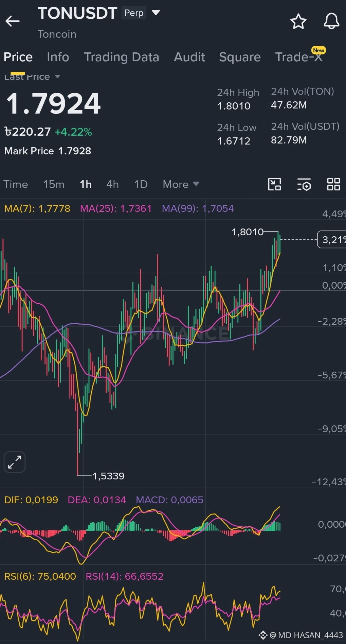The image size is (346, 644).
Task: Click the MACD: 0,0065 value label
Action: [x=169, y=500]
